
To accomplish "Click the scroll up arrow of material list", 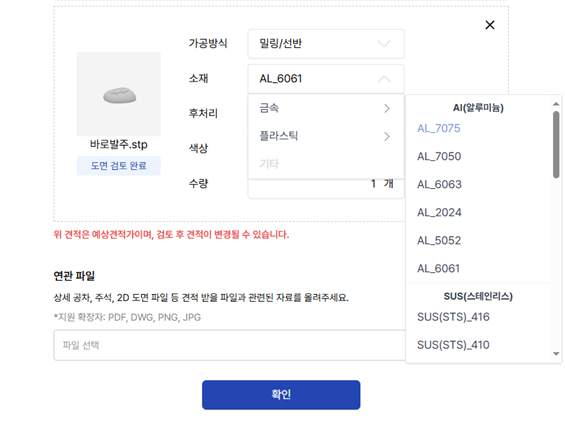I will 556,104.
